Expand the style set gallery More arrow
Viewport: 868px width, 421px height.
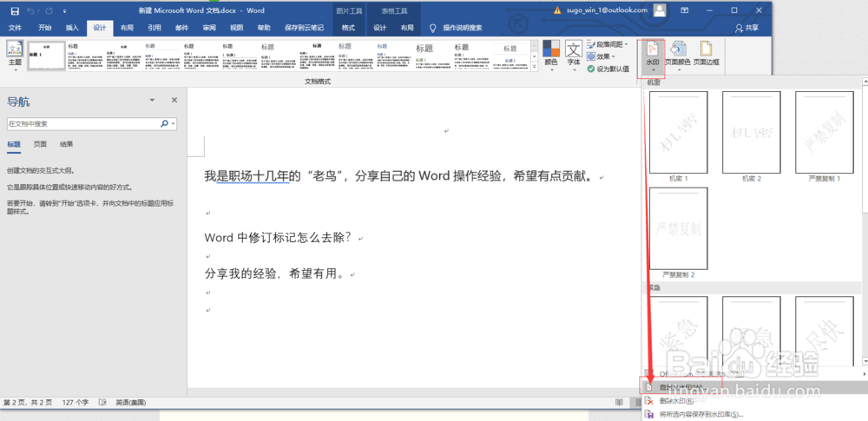(534, 68)
